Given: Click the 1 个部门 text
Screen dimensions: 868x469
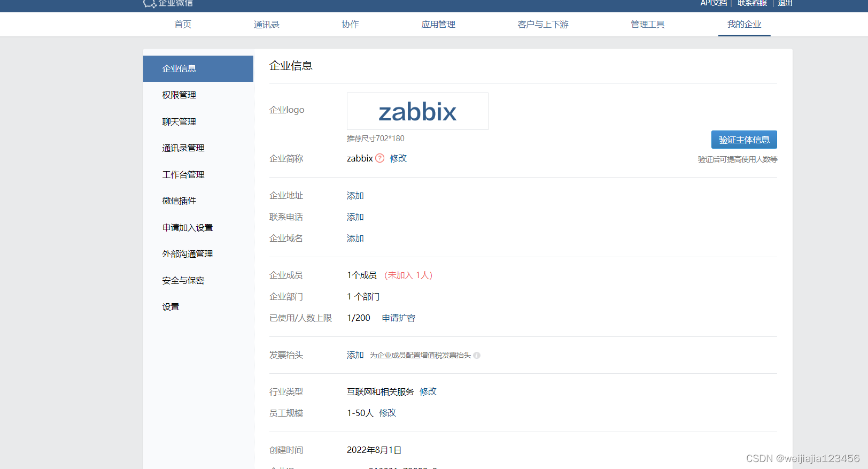Looking at the screenshot, I should tap(363, 297).
